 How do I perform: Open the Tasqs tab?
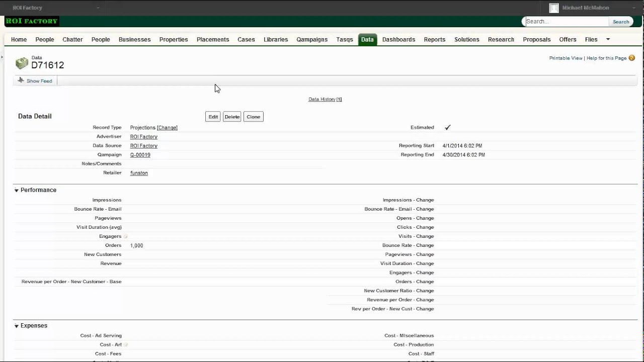[x=345, y=40]
